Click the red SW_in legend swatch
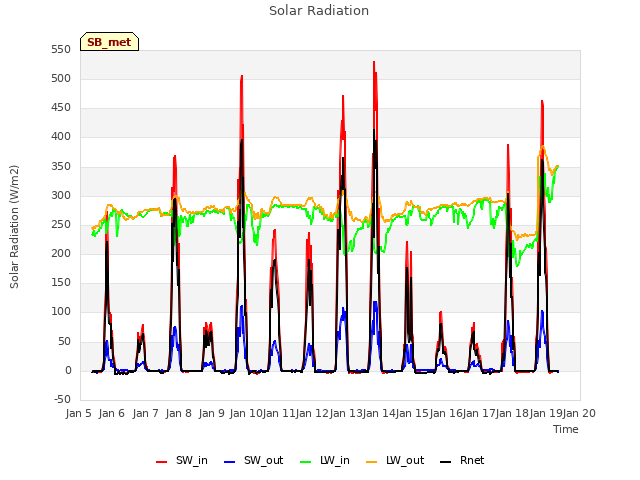The height and width of the screenshot is (480, 640). pos(162,462)
